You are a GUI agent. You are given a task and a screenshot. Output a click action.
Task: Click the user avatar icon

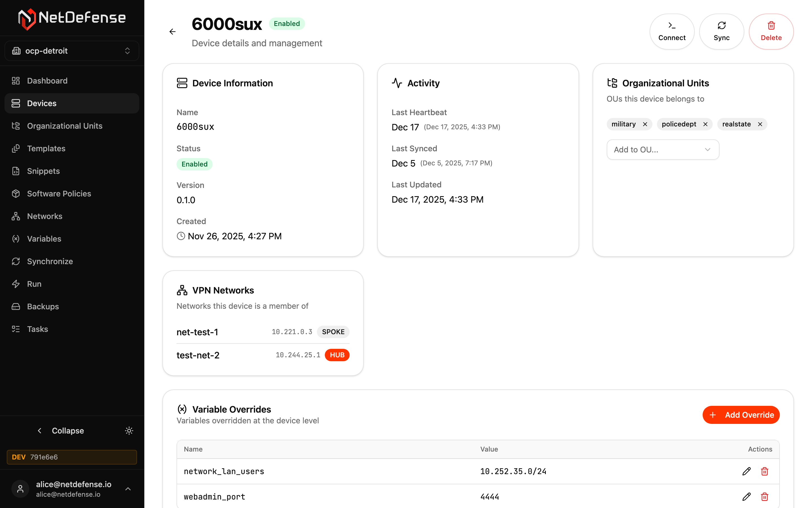21,489
